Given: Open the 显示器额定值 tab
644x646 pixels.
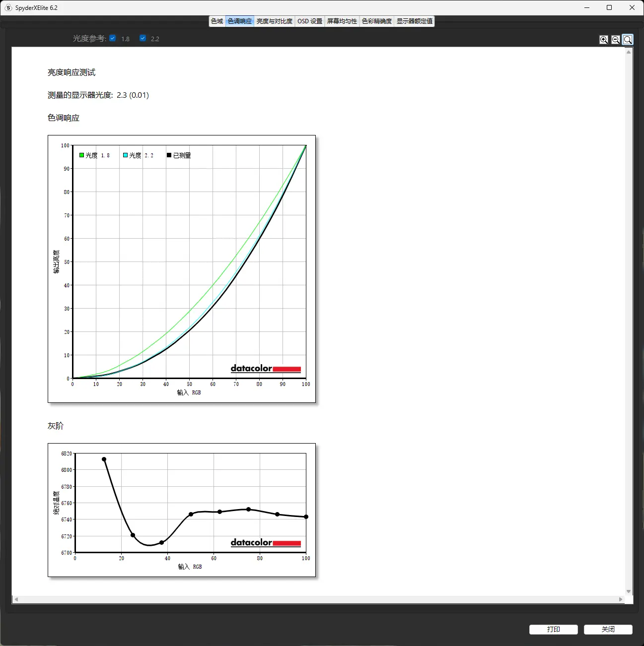Looking at the screenshot, I should (x=415, y=21).
